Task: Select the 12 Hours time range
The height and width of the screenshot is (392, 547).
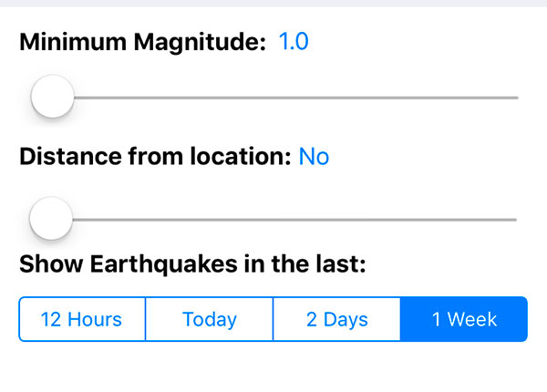Action: (82, 319)
